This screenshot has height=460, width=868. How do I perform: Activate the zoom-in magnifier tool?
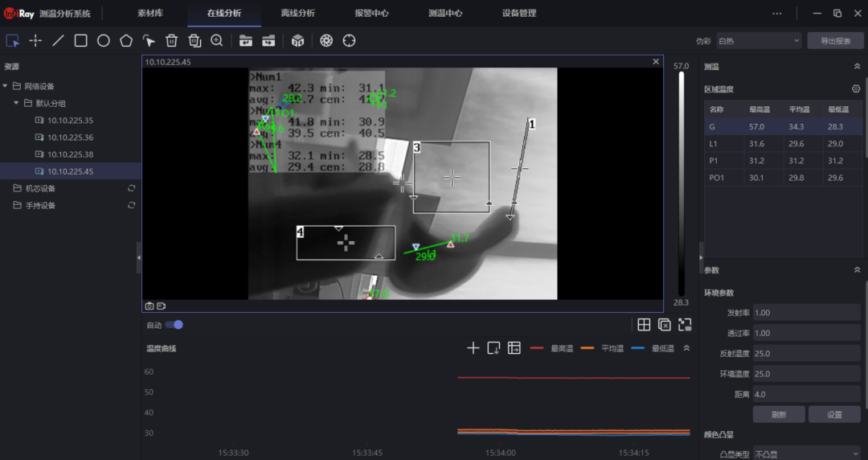click(216, 40)
